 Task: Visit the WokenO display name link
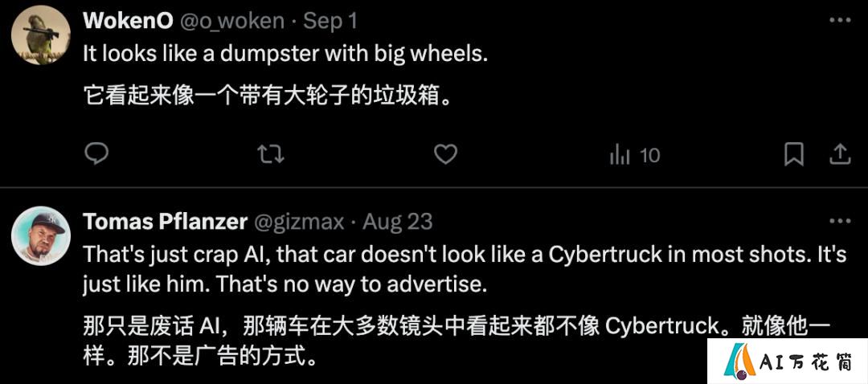pyautogui.click(x=129, y=21)
